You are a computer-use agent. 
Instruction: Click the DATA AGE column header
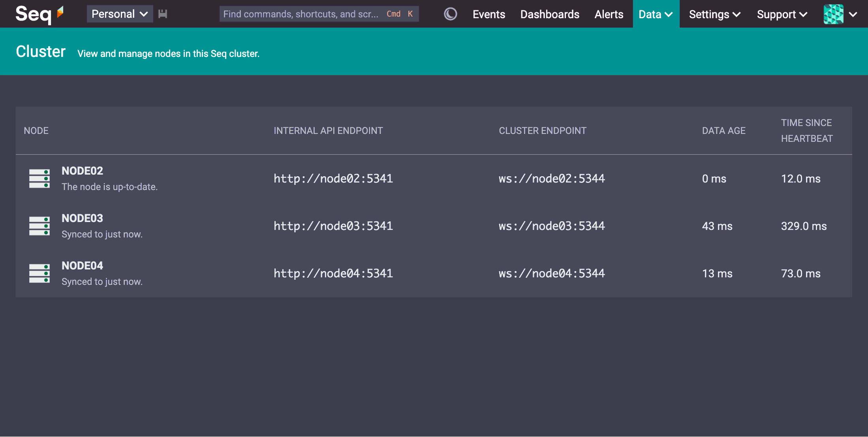click(x=723, y=131)
